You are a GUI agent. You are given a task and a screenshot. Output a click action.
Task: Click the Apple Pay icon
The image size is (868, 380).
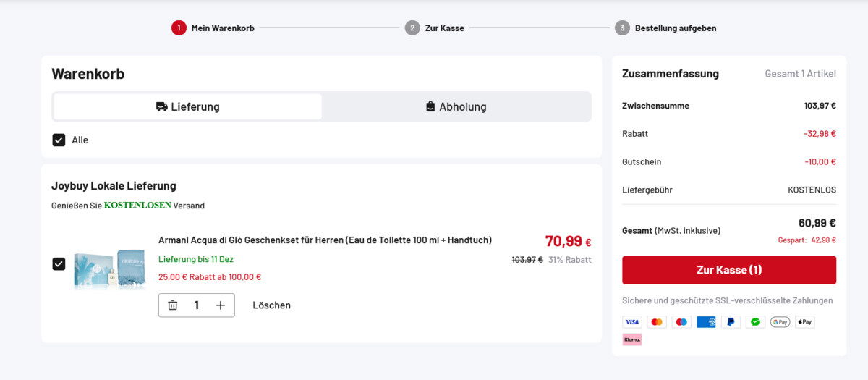(804, 322)
